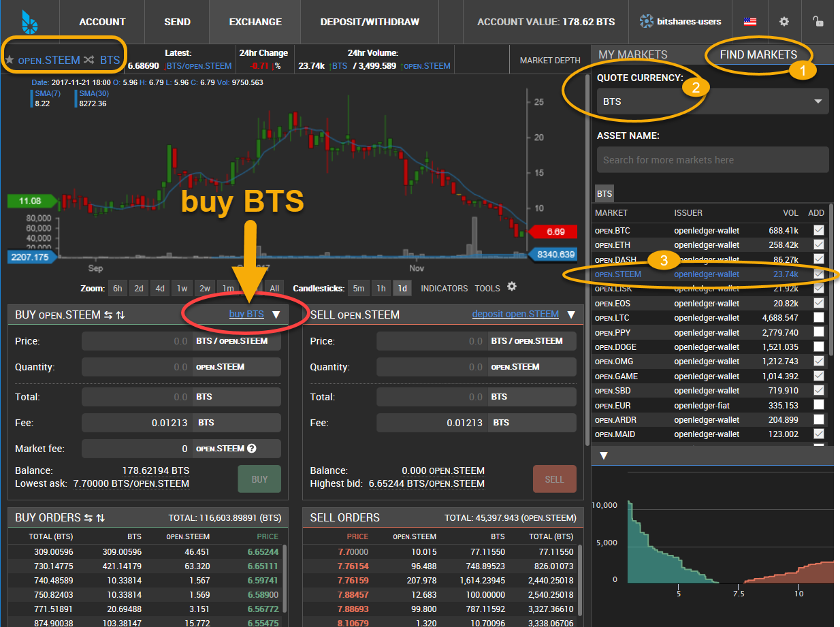Sort markets by the VOL column header
Viewport: 840px width, 627px height.
790,213
